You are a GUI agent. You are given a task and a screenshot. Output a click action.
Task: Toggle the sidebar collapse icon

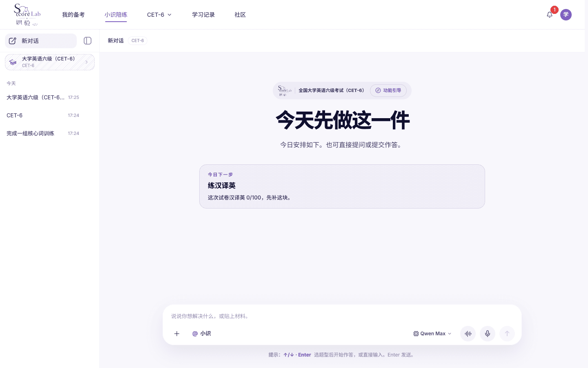pos(87,41)
